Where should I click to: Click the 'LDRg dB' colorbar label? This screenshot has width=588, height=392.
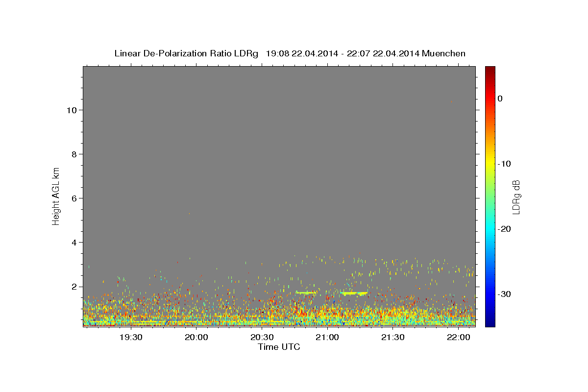coord(516,197)
